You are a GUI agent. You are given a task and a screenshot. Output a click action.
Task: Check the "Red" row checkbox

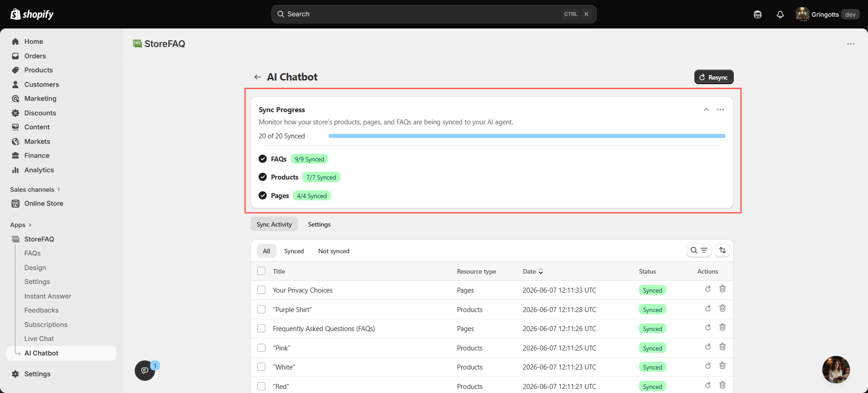261,386
